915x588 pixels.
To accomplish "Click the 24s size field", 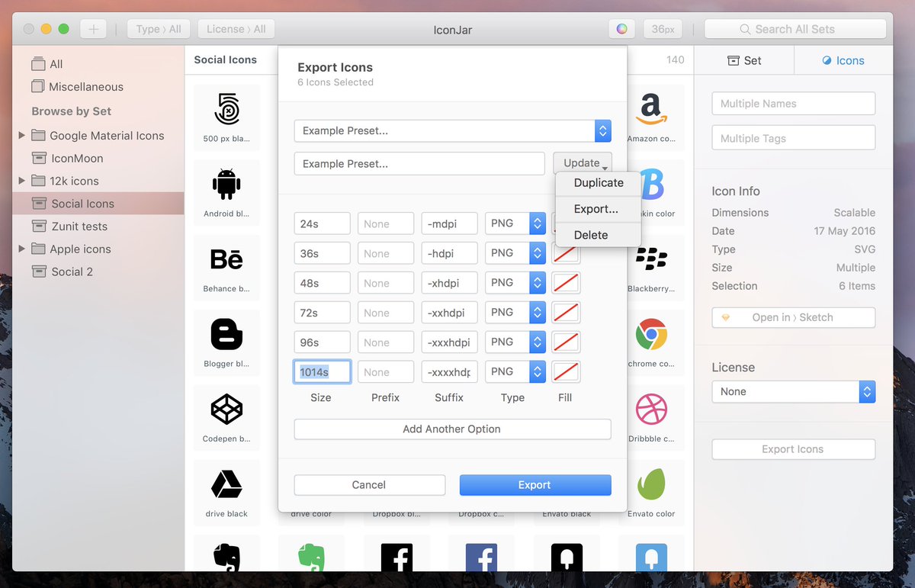I will (x=322, y=223).
